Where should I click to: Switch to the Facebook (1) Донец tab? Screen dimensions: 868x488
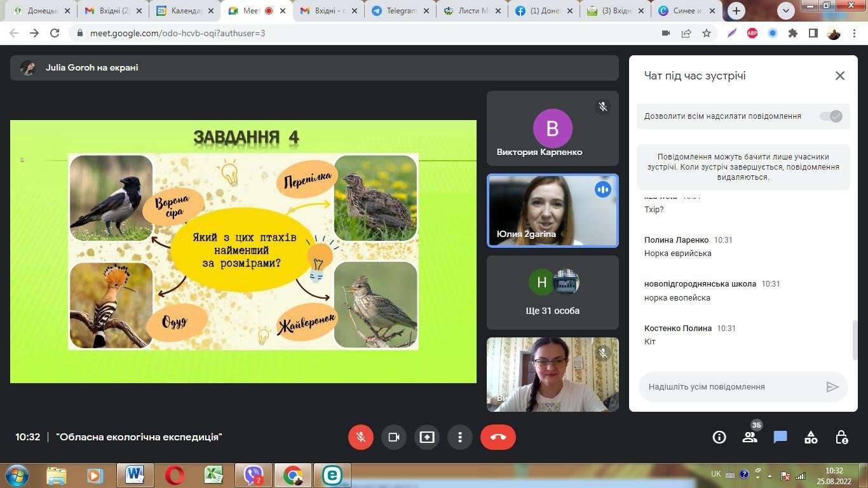point(543,11)
